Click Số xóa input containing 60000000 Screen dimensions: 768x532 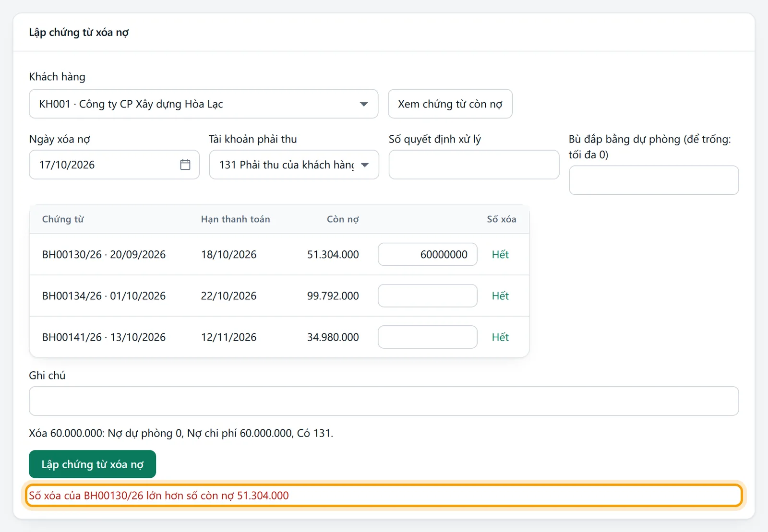(427, 254)
